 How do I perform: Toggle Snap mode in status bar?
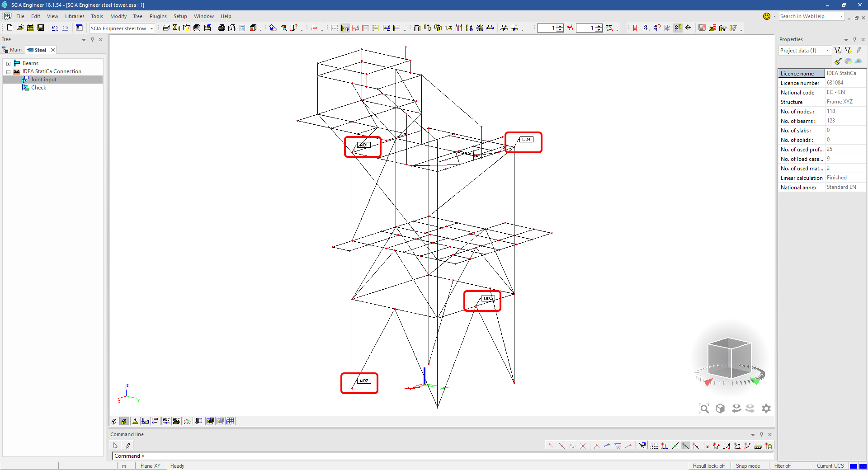point(748,466)
